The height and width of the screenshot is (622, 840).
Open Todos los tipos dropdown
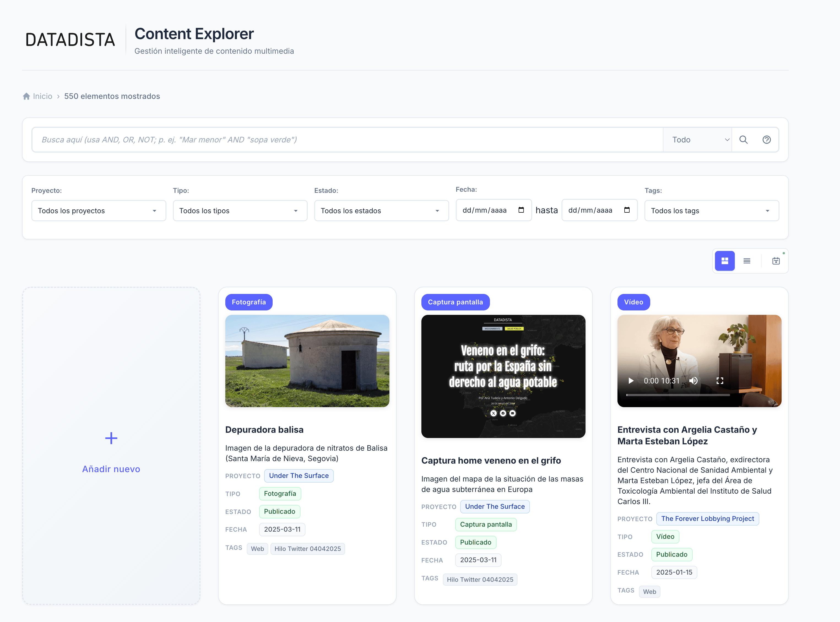(x=240, y=210)
